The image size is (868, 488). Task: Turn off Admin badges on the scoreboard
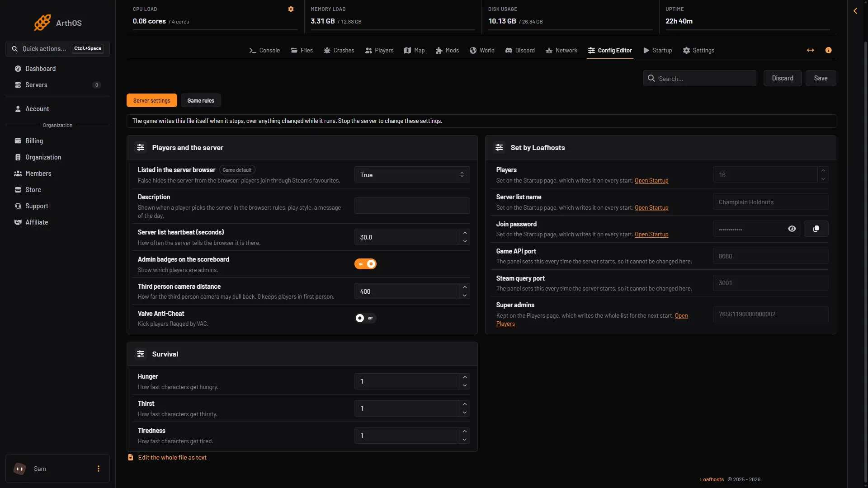pyautogui.click(x=365, y=264)
